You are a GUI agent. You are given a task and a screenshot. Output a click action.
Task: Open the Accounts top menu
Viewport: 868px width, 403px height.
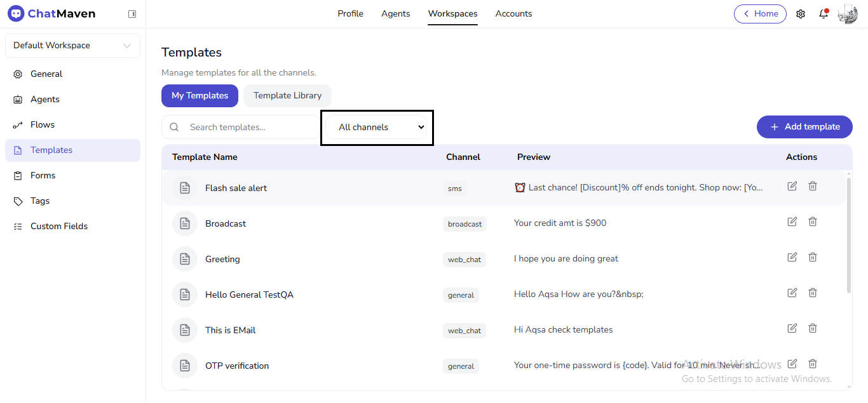coord(513,14)
